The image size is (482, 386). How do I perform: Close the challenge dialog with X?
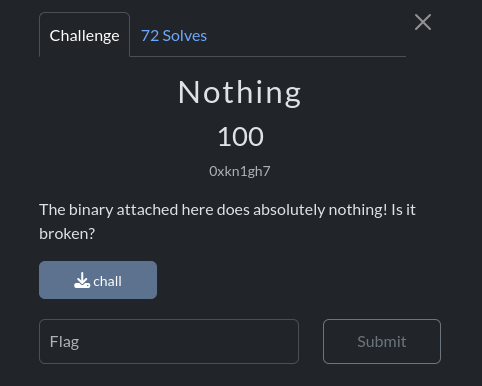[x=423, y=22]
